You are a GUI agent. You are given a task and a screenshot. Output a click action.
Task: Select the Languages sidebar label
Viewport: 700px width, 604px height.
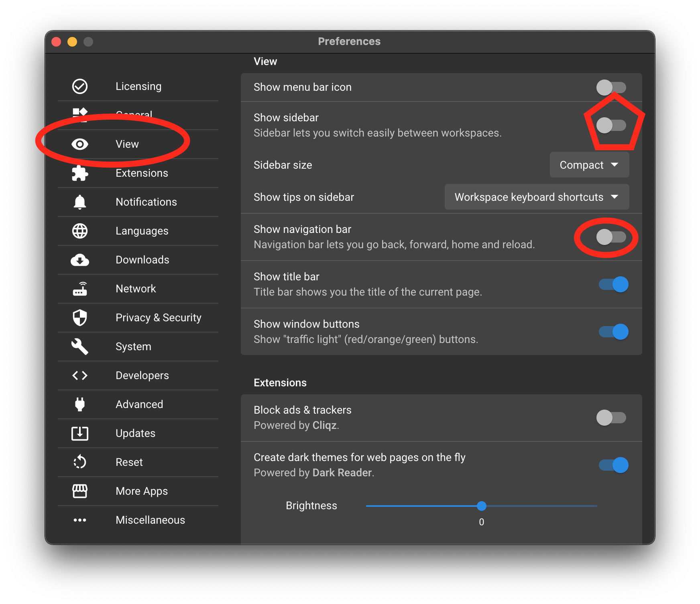point(142,231)
